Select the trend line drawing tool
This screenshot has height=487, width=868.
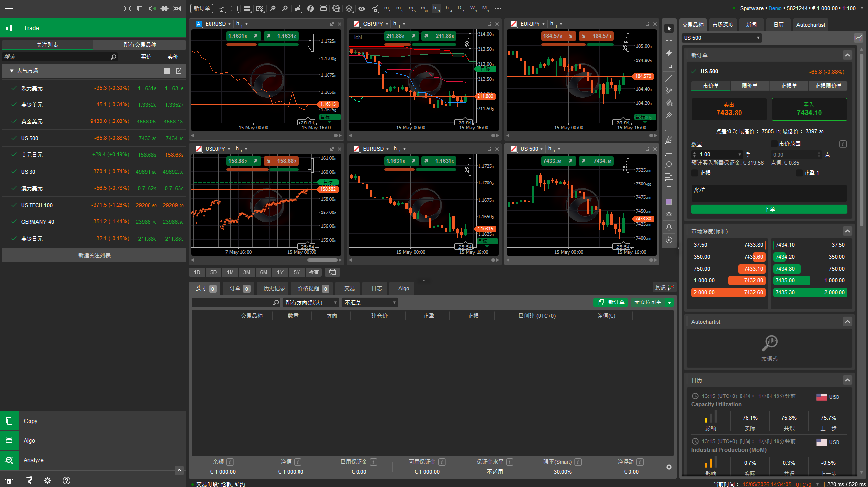point(669,78)
